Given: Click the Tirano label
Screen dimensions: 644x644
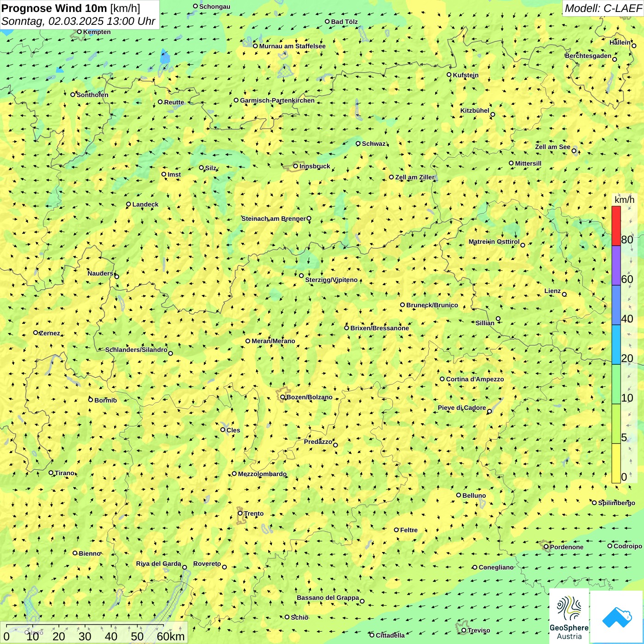Looking at the screenshot, I should click(x=64, y=473).
